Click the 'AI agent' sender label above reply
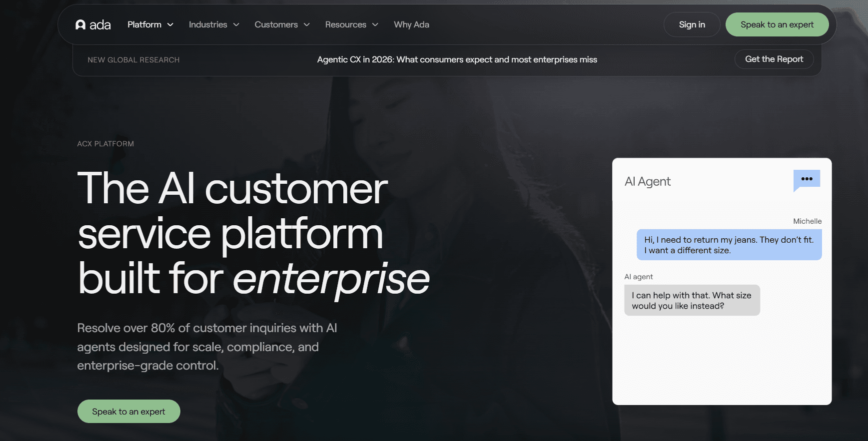The width and height of the screenshot is (868, 441). pos(639,277)
